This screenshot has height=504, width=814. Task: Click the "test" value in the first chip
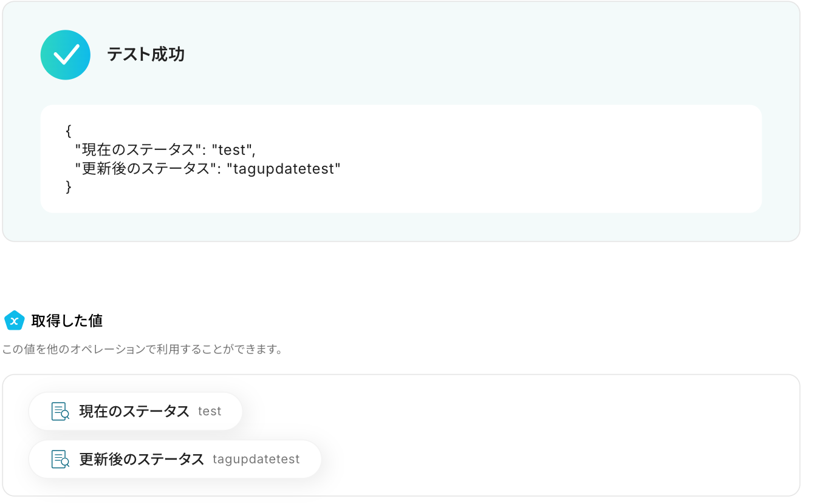coord(210,411)
